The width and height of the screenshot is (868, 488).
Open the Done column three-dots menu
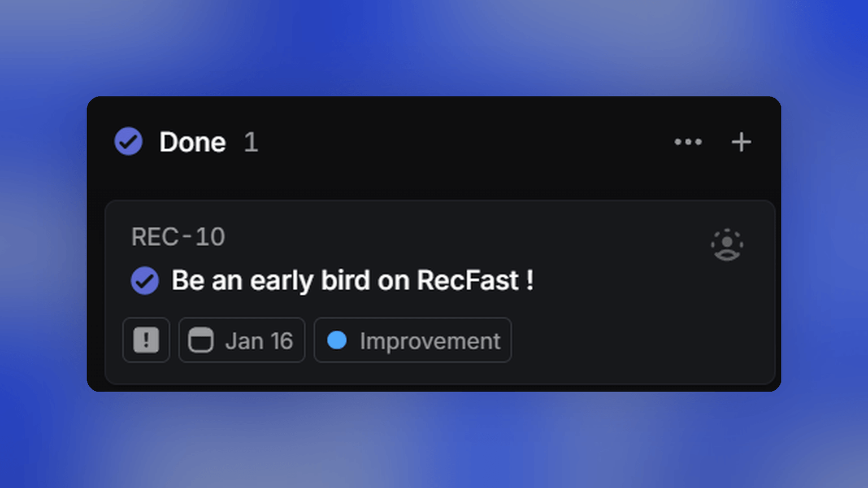click(x=688, y=142)
